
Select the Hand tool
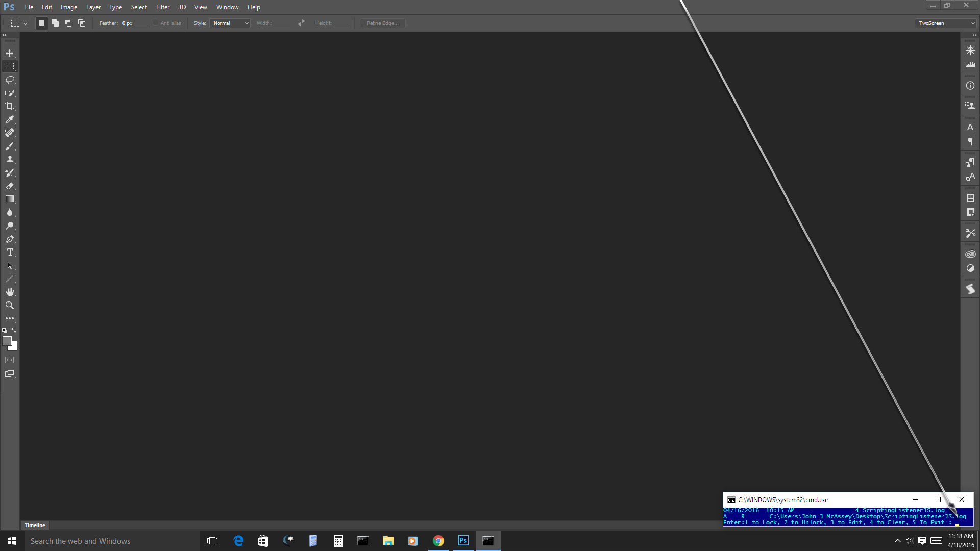10,292
